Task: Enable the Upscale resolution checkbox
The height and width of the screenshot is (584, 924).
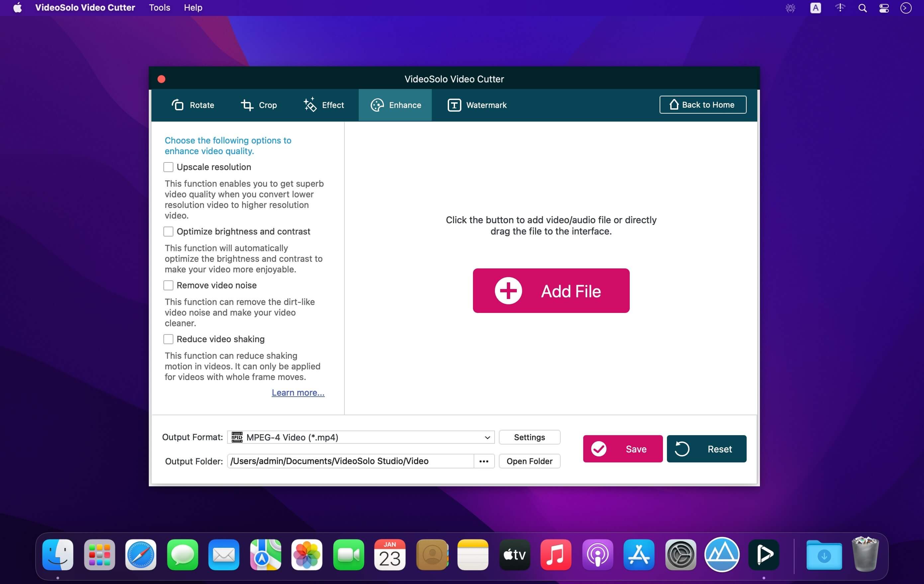Action: tap(168, 167)
